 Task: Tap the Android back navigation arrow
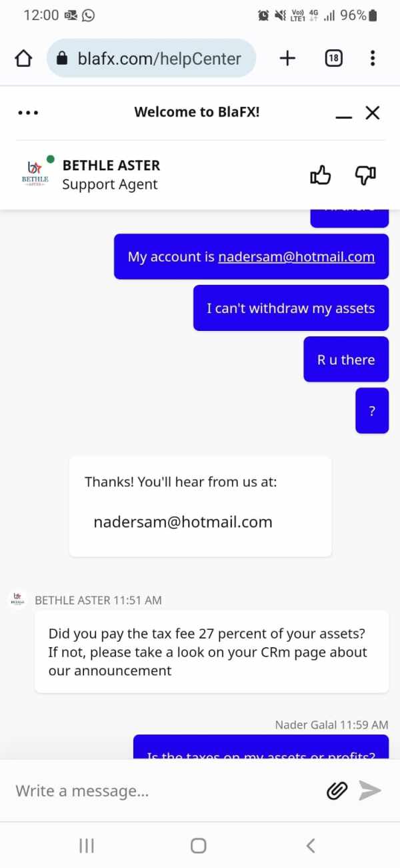point(311,846)
